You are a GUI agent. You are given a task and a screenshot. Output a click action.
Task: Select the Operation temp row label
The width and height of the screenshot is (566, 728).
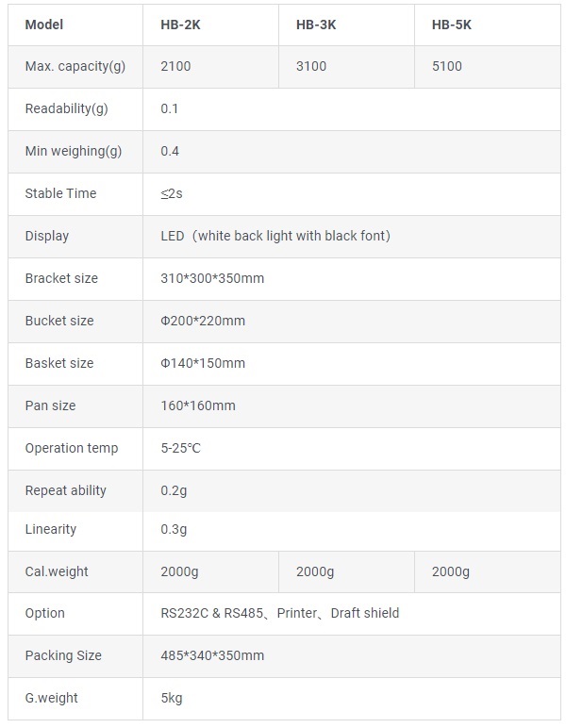[x=72, y=448]
